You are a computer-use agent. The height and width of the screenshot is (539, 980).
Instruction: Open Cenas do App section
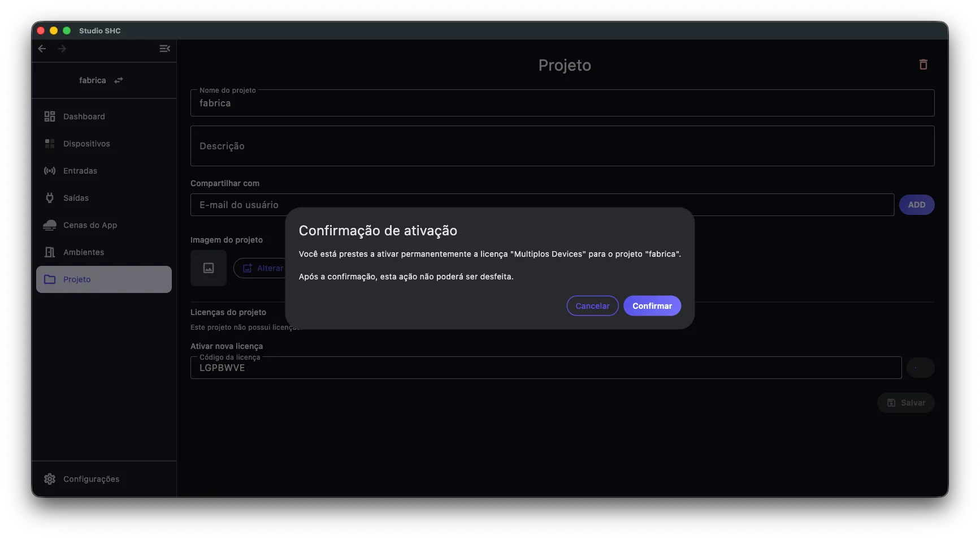[104, 225]
